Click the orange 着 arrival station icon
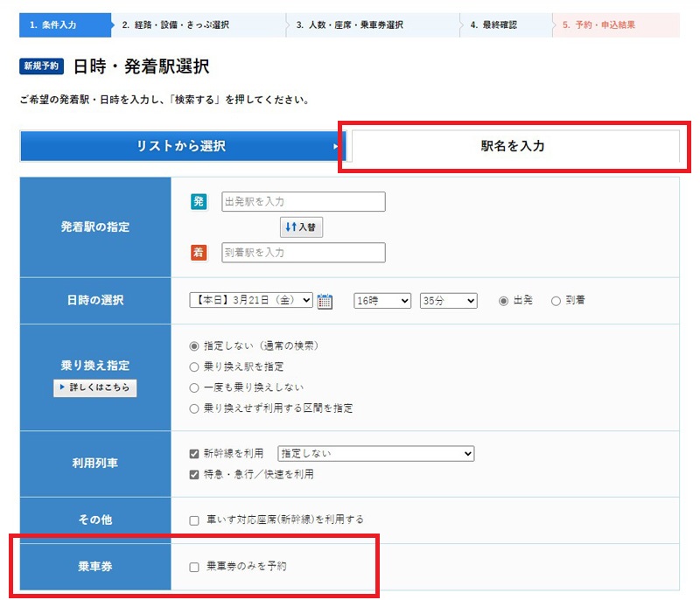The height and width of the screenshot is (600, 700). coord(199,253)
